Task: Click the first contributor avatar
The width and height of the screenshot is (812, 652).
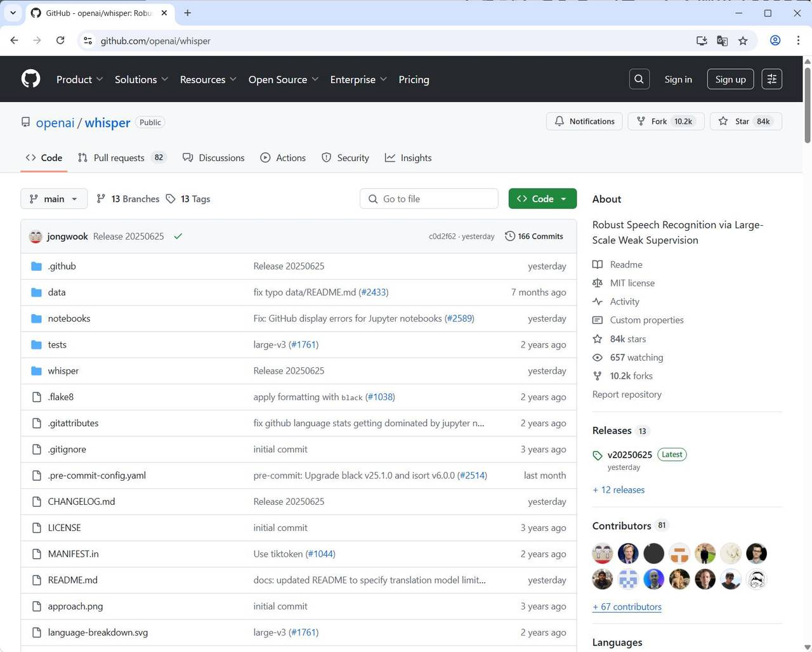Action: point(603,553)
